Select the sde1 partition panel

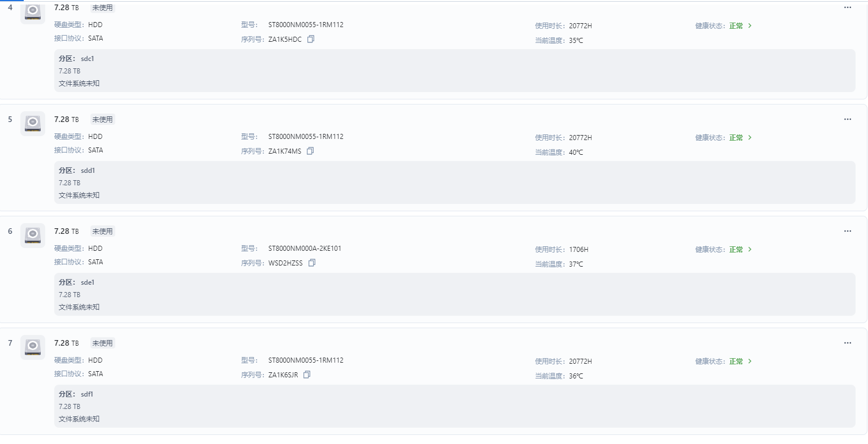click(455, 294)
